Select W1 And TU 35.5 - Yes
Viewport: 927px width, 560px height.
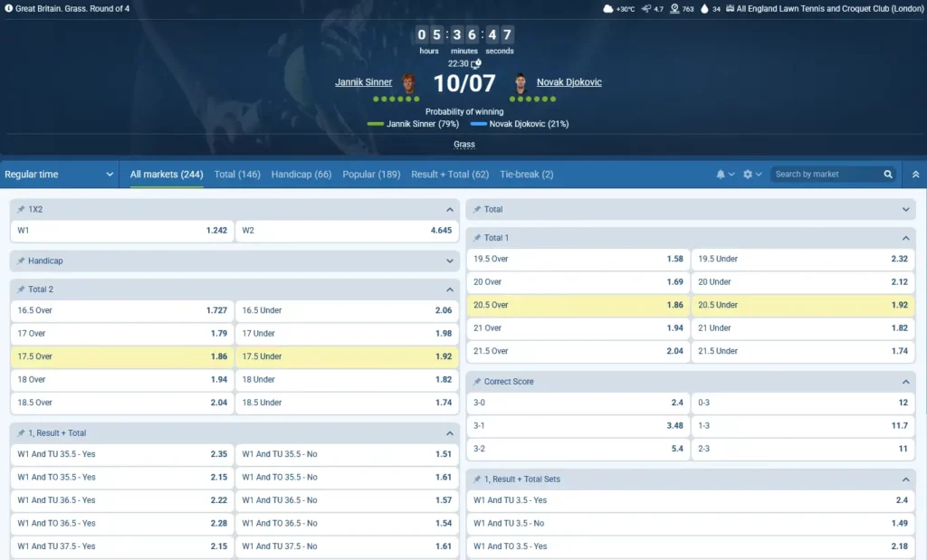tap(122, 453)
